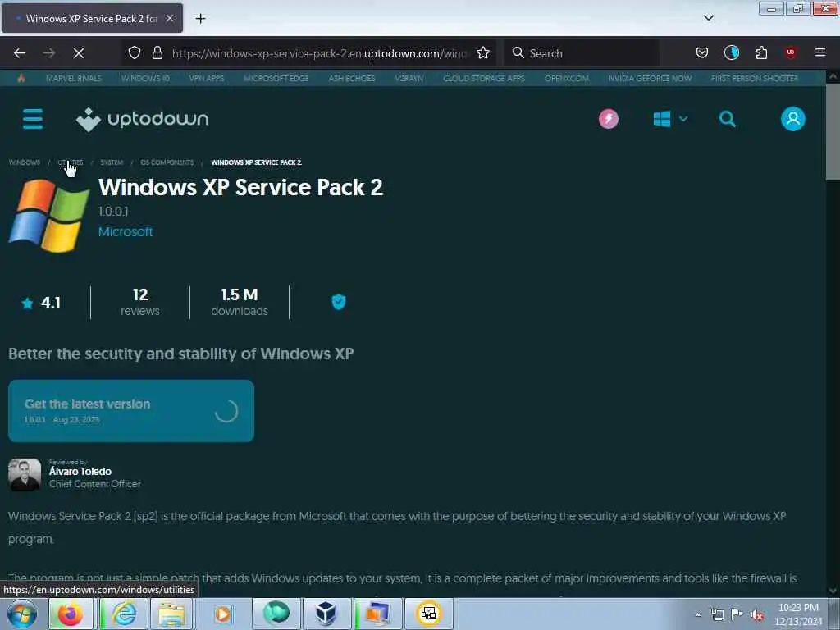Open the Windows Start button
Viewport: 840px width, 630px height.
(x=22, y=614)
